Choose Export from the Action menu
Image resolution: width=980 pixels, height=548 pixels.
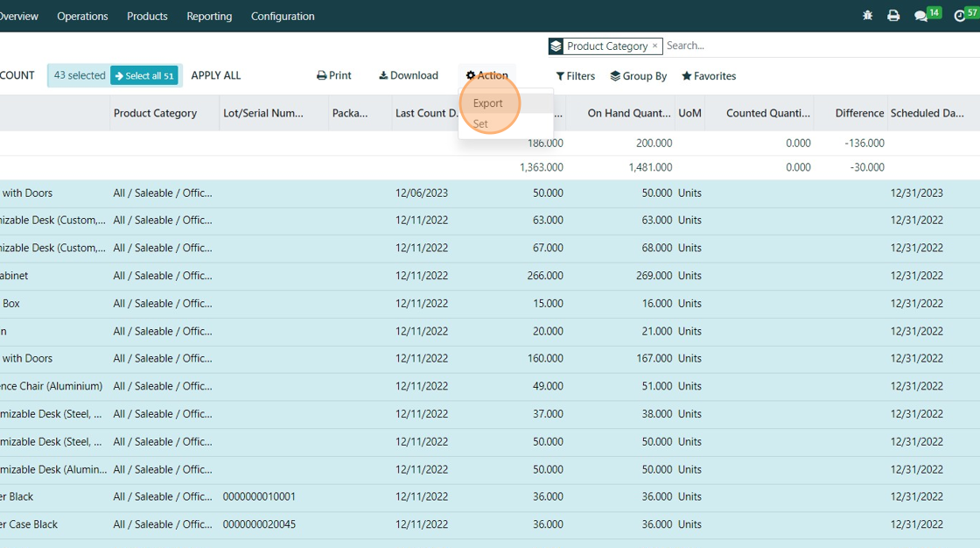click(x=488, y=103)
